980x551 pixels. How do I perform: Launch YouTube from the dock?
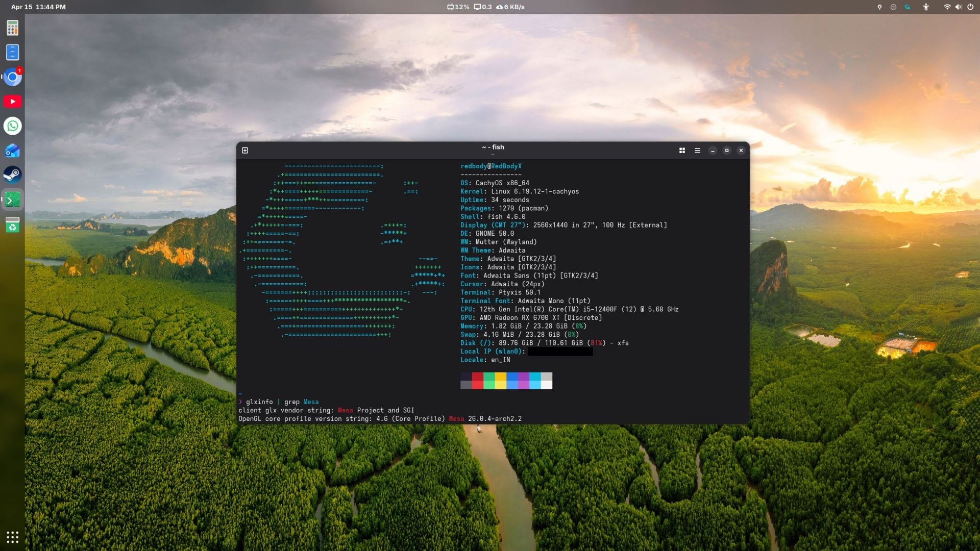tap(12, 102)
